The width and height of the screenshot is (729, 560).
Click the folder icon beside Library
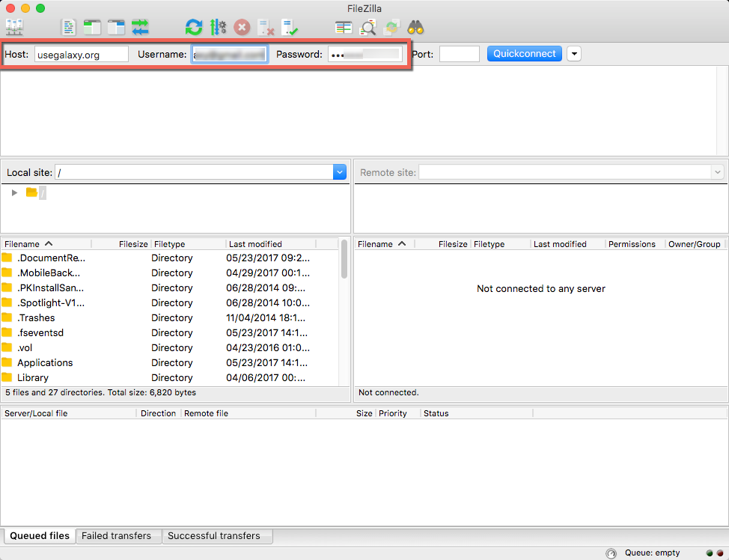coord(7,377)
